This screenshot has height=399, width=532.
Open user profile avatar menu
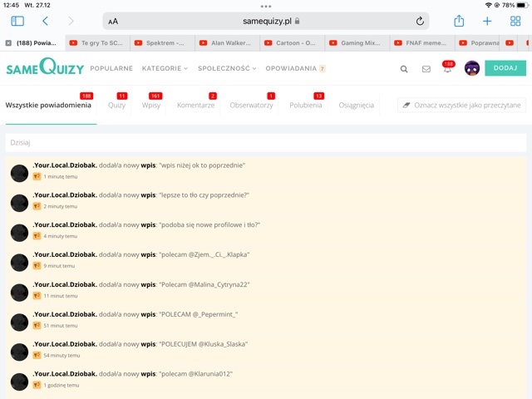click(x=471, y=68)
